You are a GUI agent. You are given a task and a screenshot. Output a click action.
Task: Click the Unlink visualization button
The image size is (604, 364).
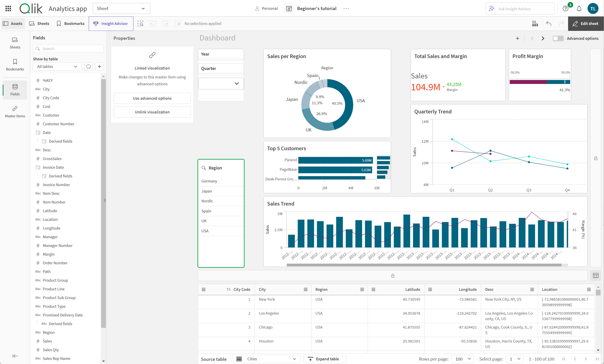[152, 112]
